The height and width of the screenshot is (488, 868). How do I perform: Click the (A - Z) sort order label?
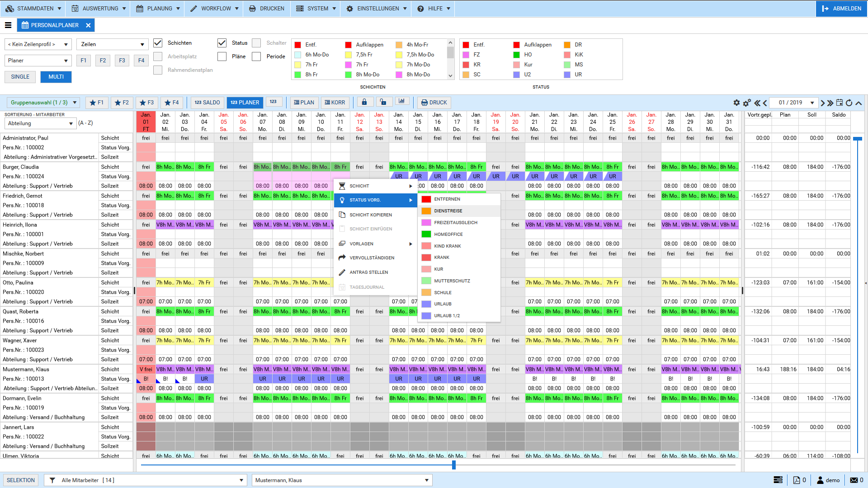tap(85, 123)
